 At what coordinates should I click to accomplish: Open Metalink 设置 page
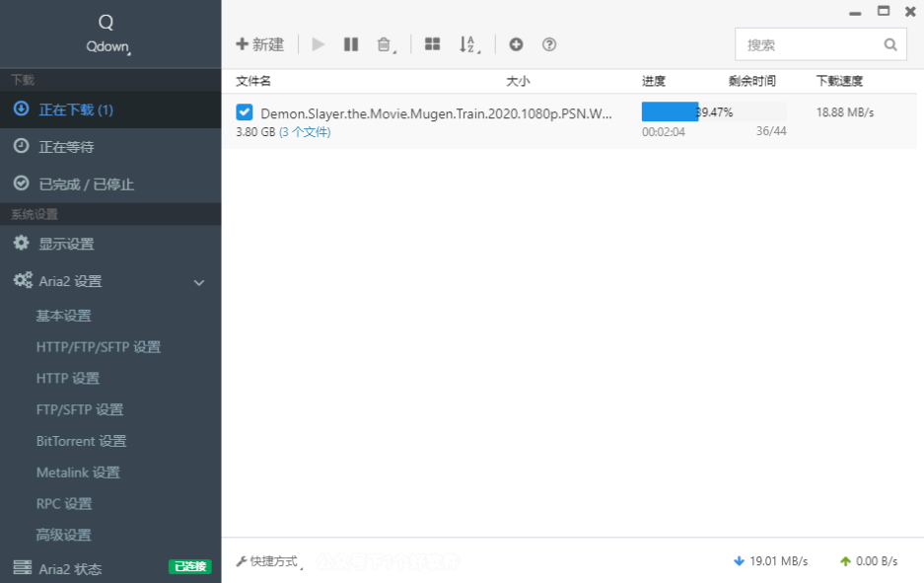[78, 473]
